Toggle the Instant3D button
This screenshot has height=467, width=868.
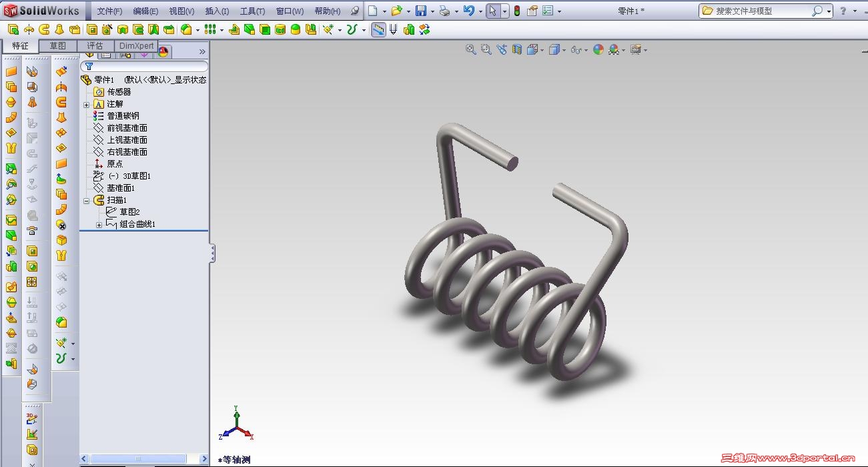point(378,29)
